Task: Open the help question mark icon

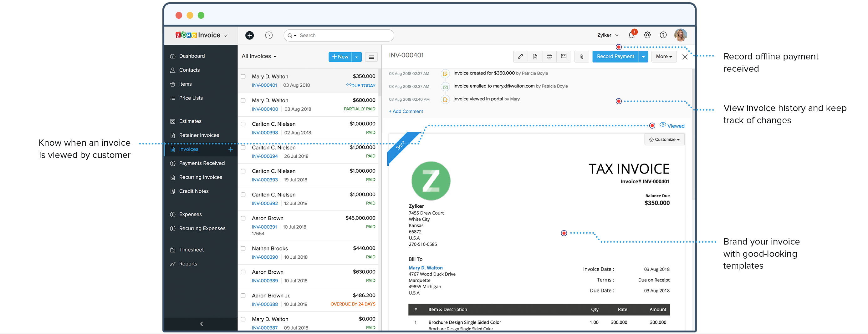Action: tap(663, 35)
